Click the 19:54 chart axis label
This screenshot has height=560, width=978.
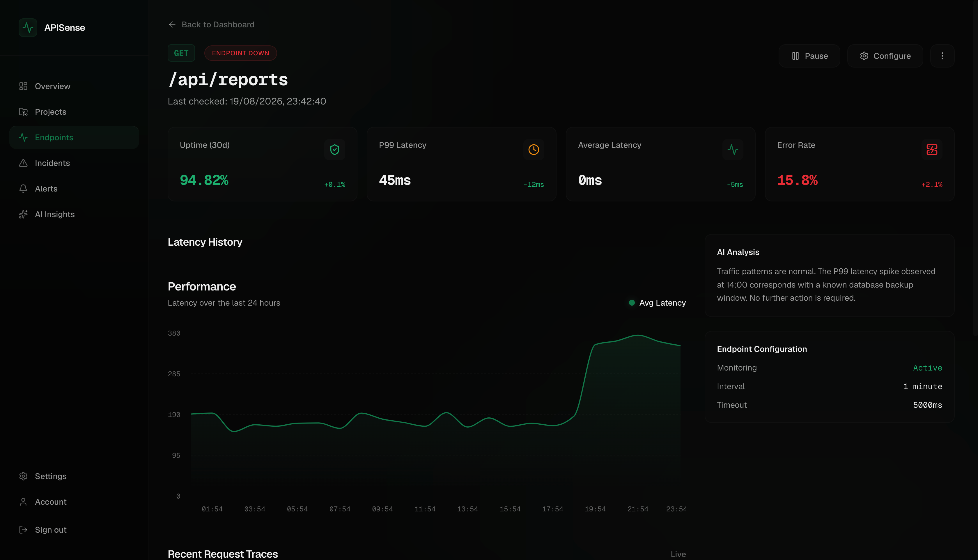595,509
